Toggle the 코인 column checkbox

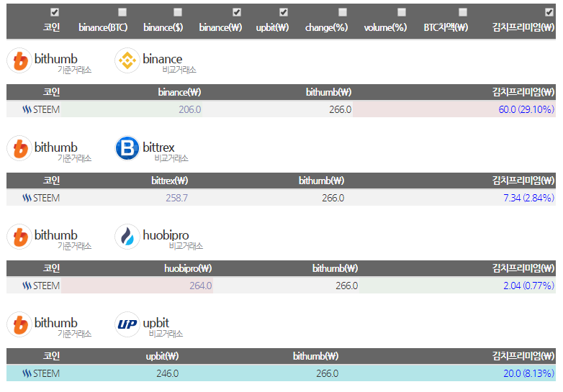55,12
